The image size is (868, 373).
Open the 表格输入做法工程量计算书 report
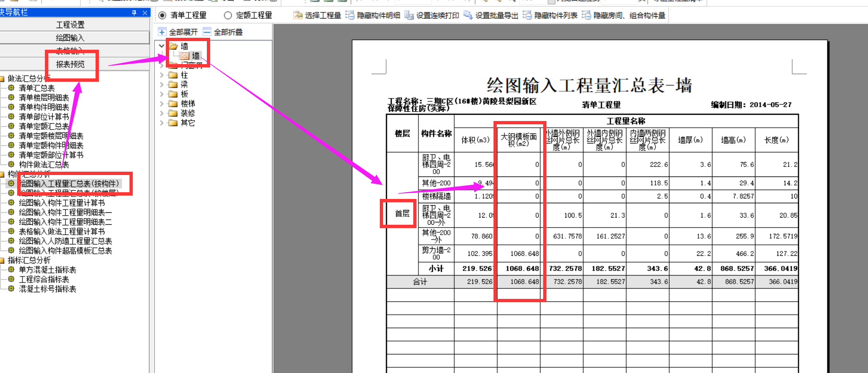coord(62,231)
